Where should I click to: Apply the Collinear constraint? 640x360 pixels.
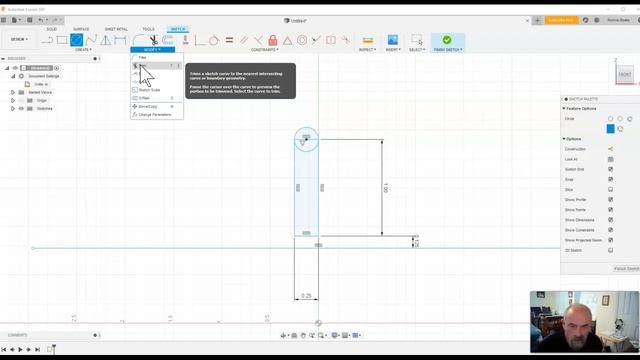tap(316, 40)
